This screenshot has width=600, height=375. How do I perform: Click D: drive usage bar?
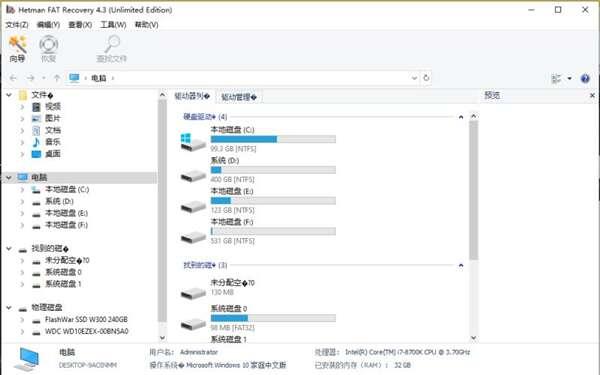click(x=273, y=170)
